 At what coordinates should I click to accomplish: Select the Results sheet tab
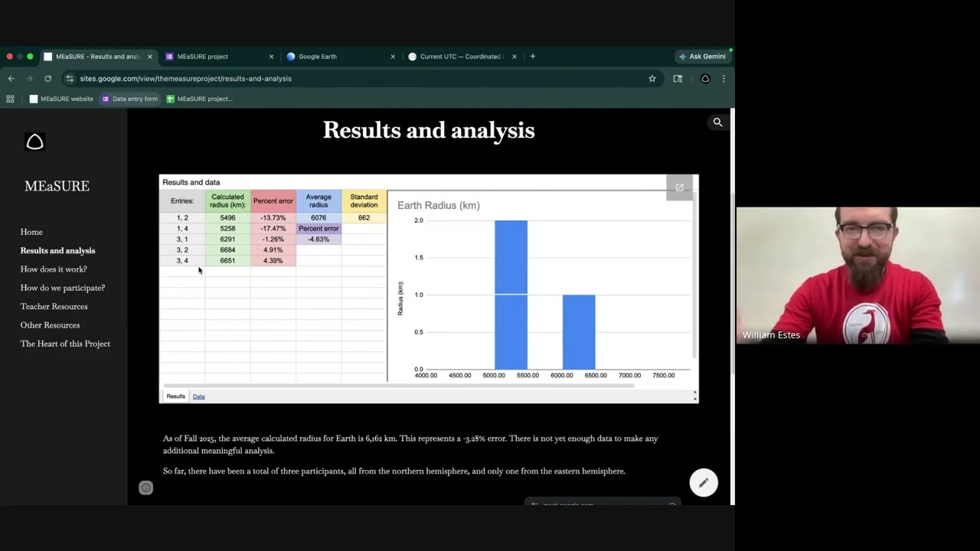(175, 396)
